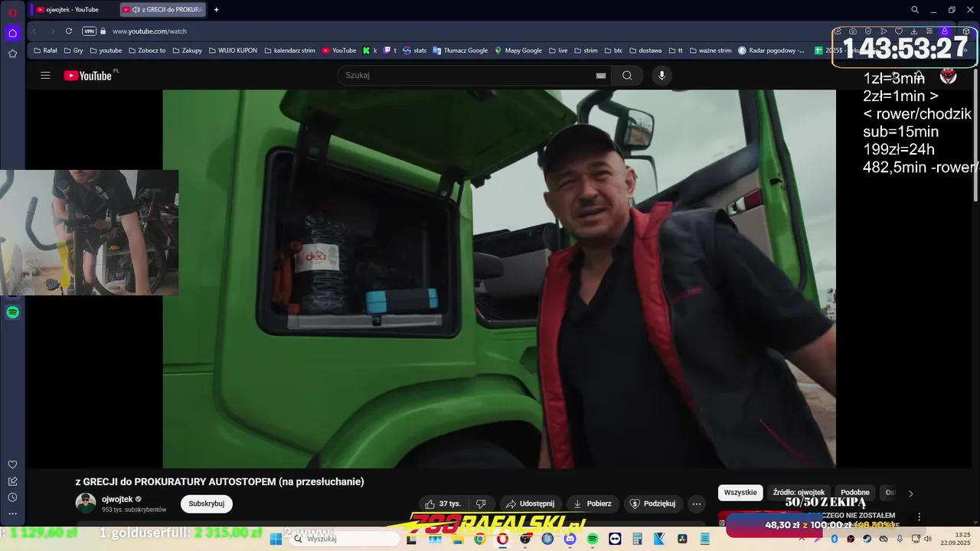This screenshot has height=551, width=980.
Task: Share the video via Udostępnij
Action: [530, 504]
